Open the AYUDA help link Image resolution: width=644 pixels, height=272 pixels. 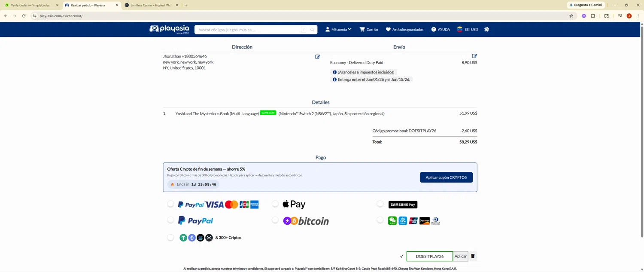pyautogui.click(x=440, y=29)
